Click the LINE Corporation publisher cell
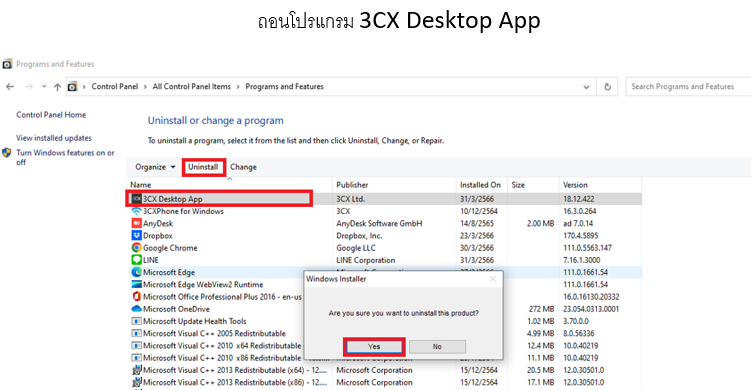This screenshot has height=390, width=751. [x=365, y=260]
